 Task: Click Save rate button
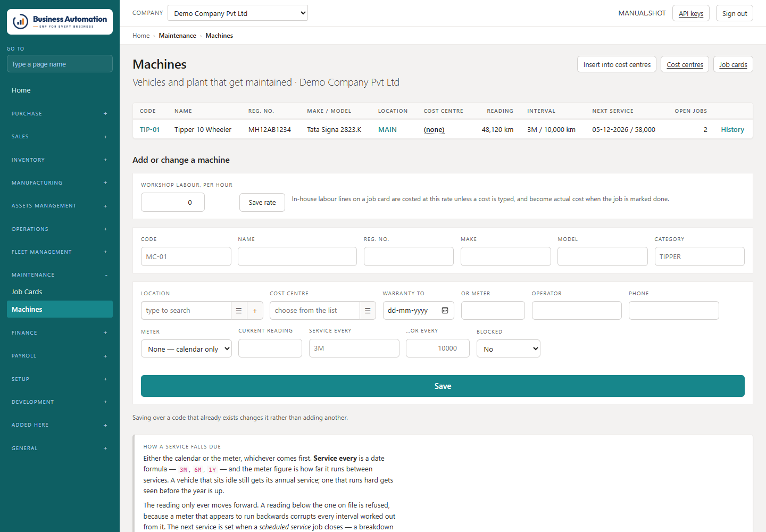(262, 203)
